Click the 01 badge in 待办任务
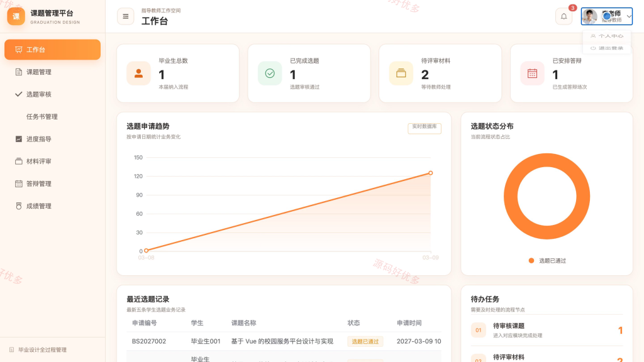This screenshot has width=644, height=362. point(479,330)
